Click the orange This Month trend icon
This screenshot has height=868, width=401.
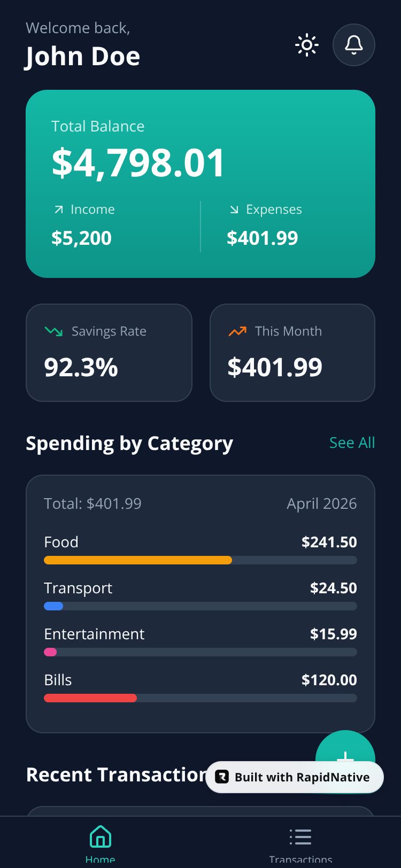[237, 331]
